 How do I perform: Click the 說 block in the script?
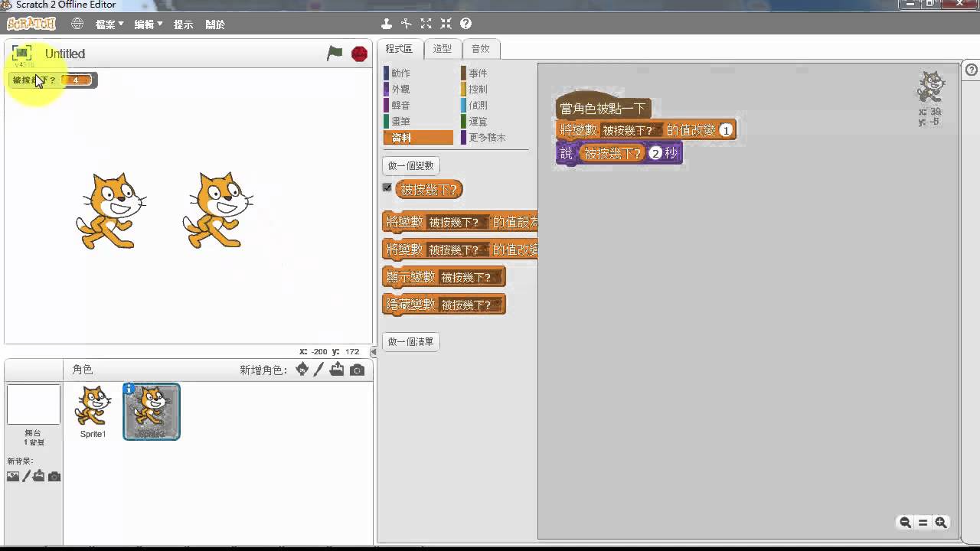pyautogui.click(x=566, y=153)
